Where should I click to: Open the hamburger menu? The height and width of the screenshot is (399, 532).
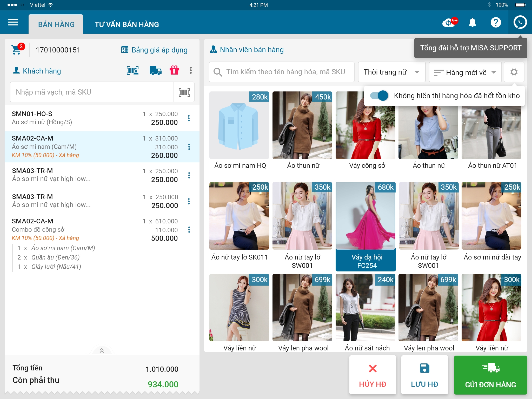pyautogui.click(x=13, y=22)
